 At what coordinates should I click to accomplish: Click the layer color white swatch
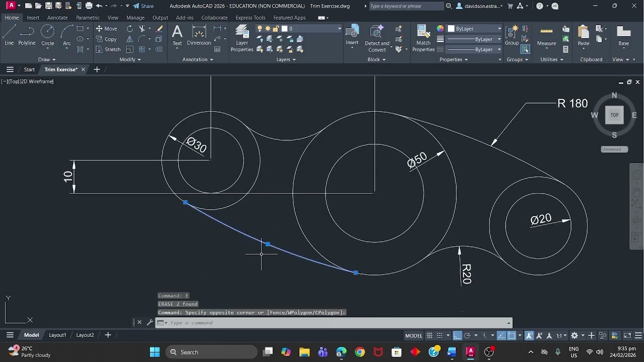[x=284, y=29]
